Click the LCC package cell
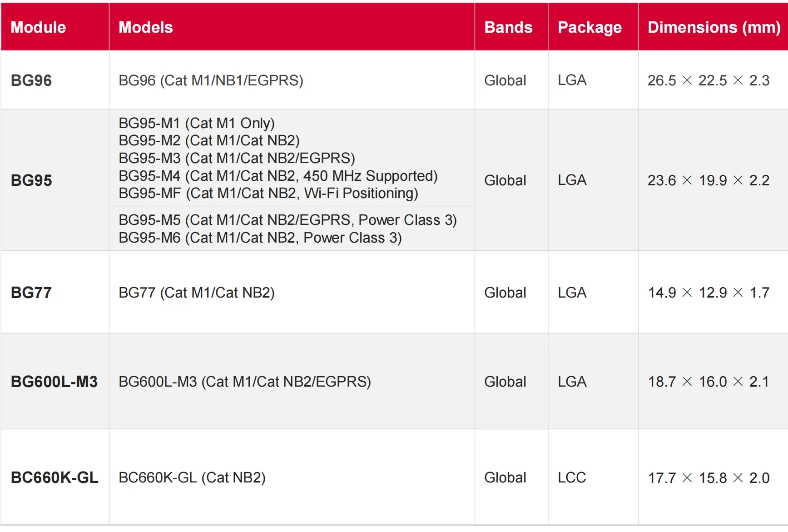 tap(572, 477)
